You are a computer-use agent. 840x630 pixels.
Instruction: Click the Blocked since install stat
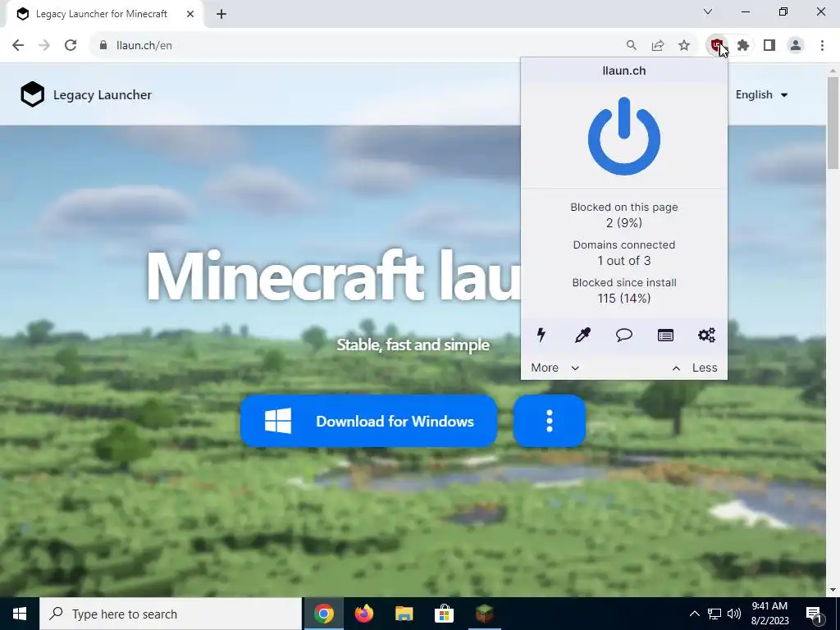pyautogui.click(x=624, y=290)
